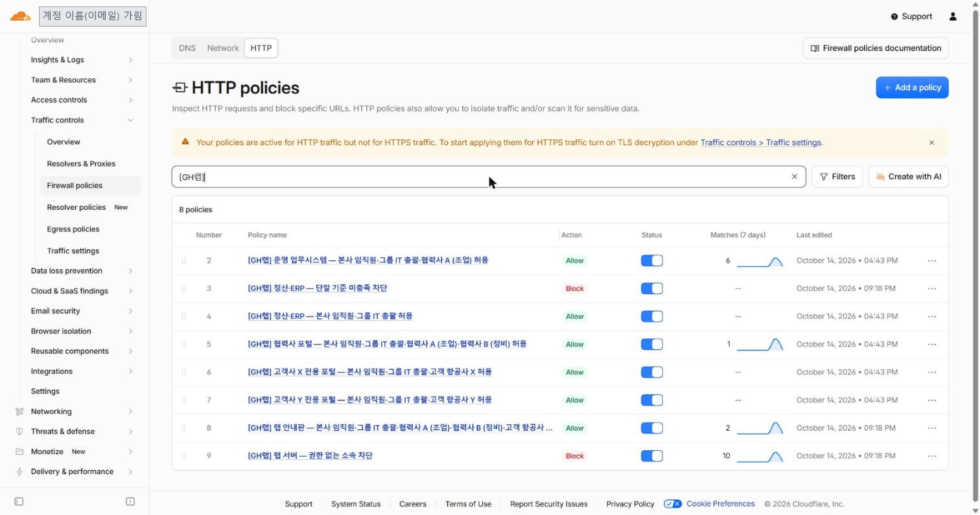
Task: Open the three-dot menu for policy number 3
Action: point(932,288)
